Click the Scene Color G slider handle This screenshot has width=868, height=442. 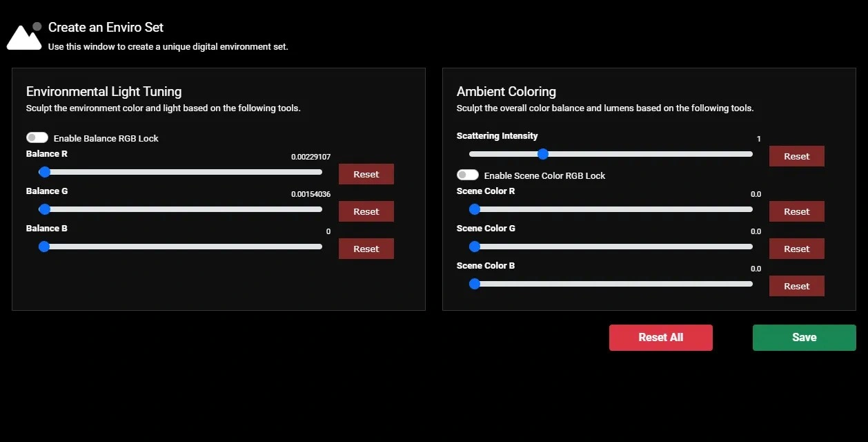[475, 247]
